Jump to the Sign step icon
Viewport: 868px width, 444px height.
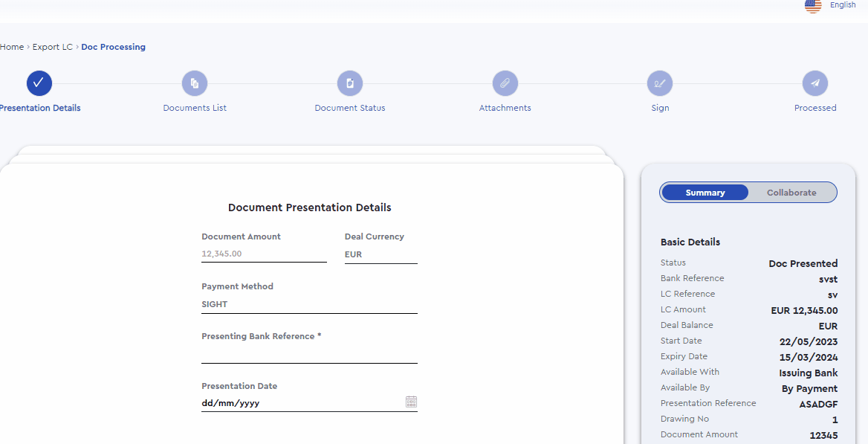click(x=660, y=84)
